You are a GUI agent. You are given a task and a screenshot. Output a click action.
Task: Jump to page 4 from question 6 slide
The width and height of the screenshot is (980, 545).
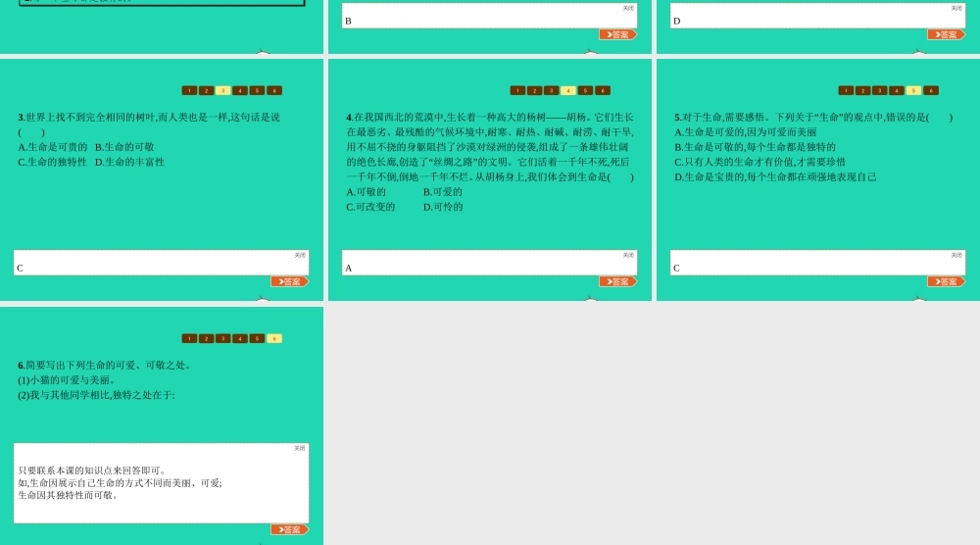pos(240,339)
